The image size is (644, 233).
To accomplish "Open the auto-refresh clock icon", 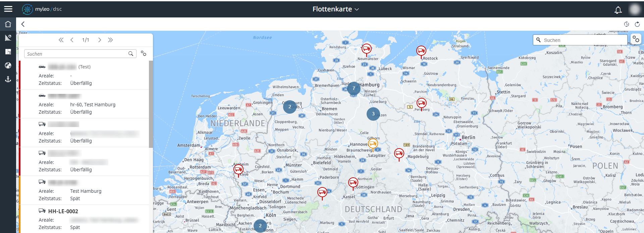I will pos(626,24).
